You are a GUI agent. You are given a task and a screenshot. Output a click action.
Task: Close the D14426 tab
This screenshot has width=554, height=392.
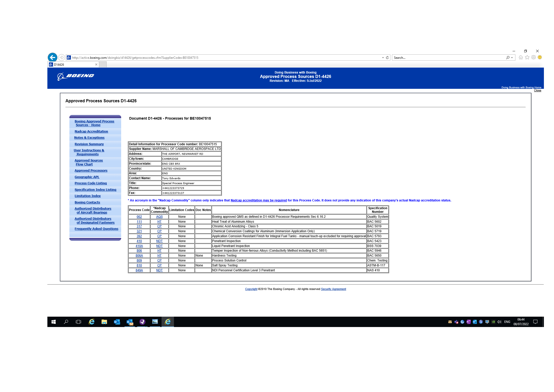tap(96, 65)
